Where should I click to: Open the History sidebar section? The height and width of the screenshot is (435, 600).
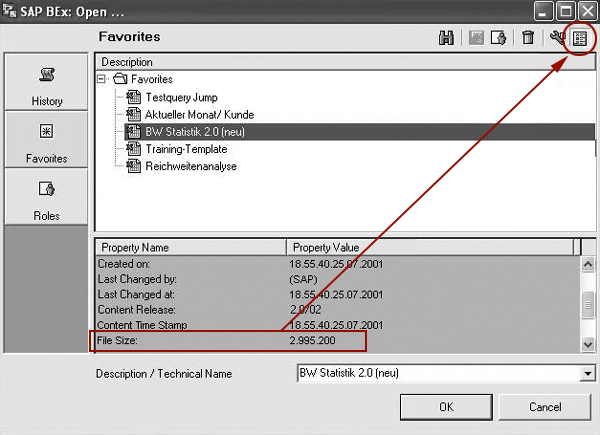point(47,82)
